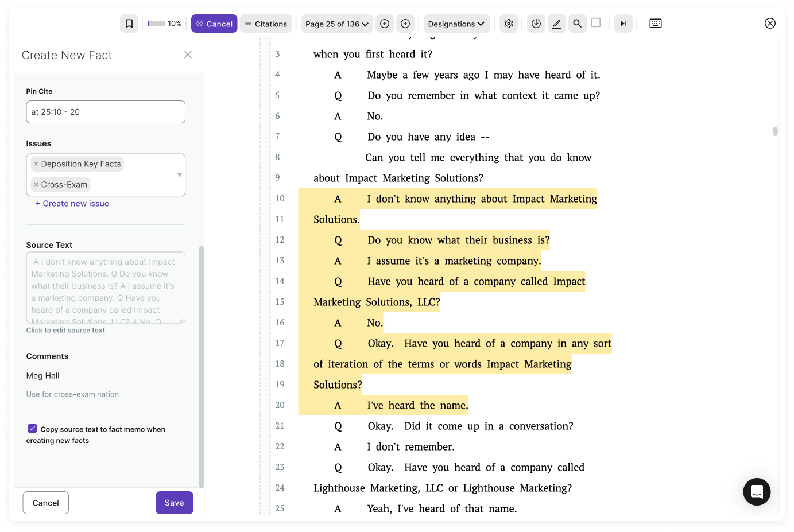
Task: Click the skip-to-end icon
Action: [x=623, y=24]
